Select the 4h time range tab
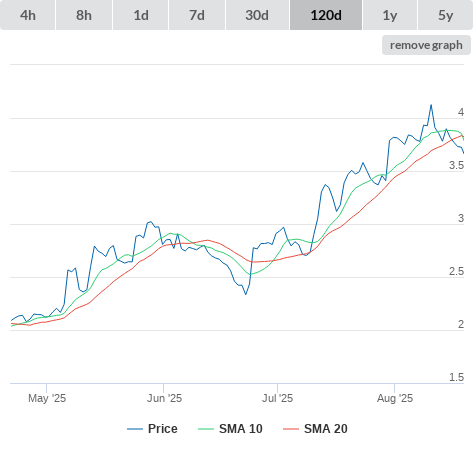The height and width of the screenshot is (455, 474). [x=28, y=15]
